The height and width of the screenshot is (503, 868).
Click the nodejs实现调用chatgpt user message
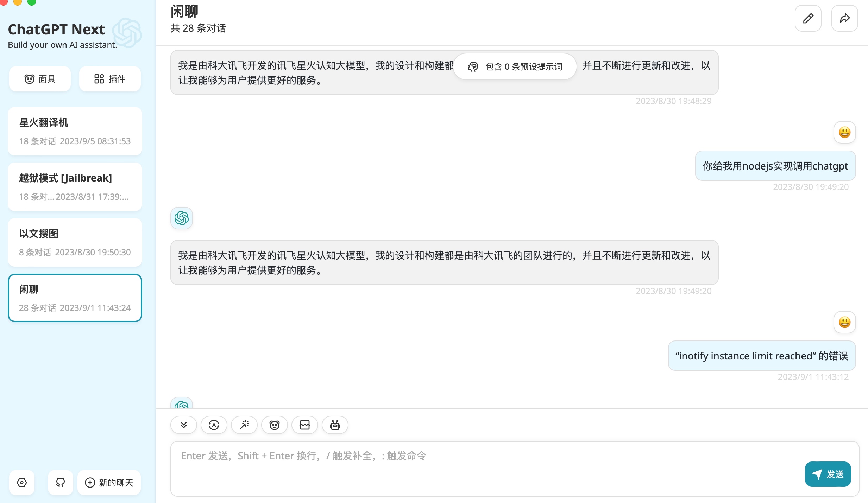[x=775, y=166]
